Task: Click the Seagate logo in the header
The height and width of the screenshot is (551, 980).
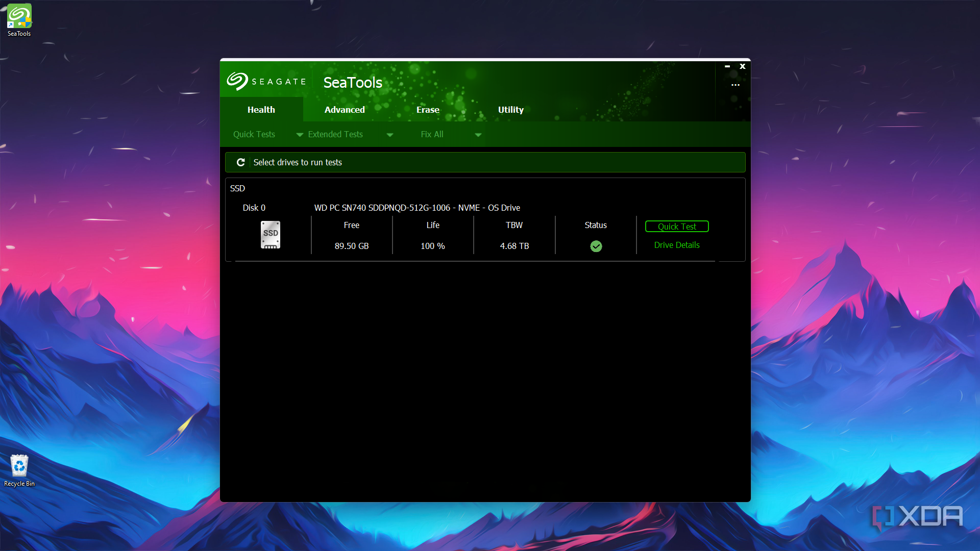Action: pos(266,81)
